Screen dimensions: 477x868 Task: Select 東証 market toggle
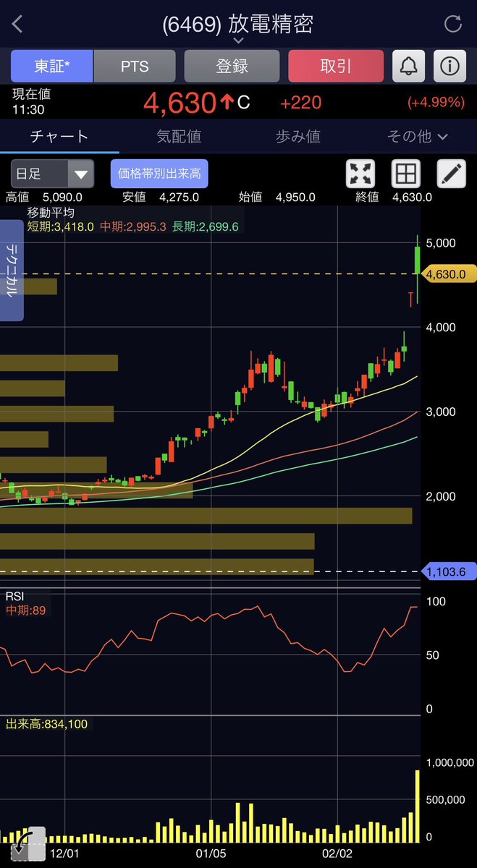point(52,66)
